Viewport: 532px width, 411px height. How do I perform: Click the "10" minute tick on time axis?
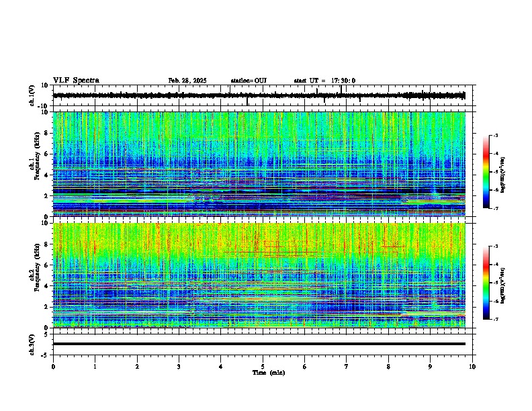pyautogui.click(x=472, y=367)
